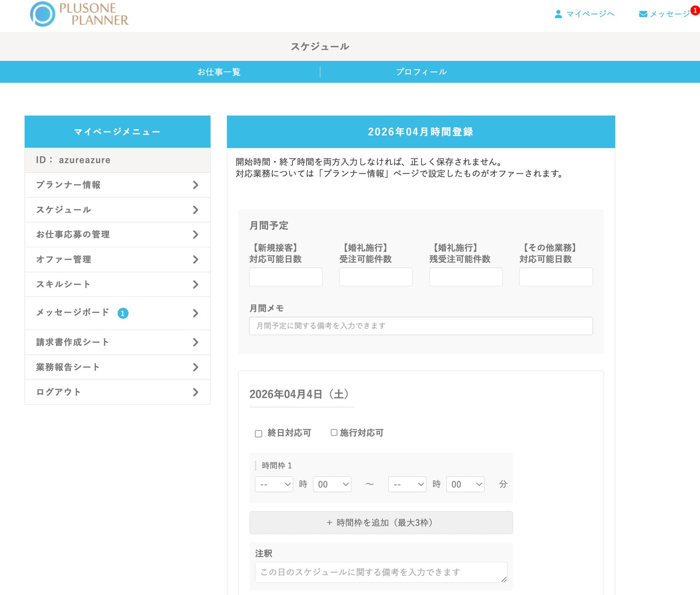This screenshot has height=595, width=700.
Task: Switch to the お仕事一覧 tab
Action: pyautogui.click(x=219, y=72)
